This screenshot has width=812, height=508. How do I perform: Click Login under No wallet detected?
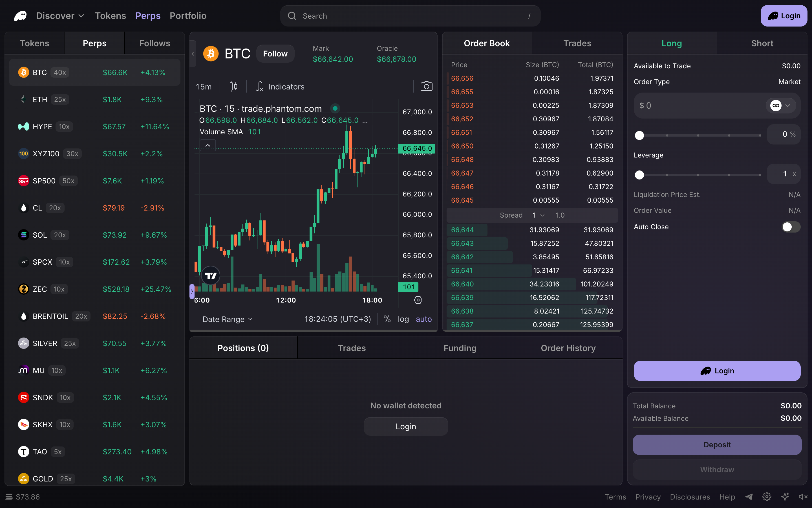(406, 426)
